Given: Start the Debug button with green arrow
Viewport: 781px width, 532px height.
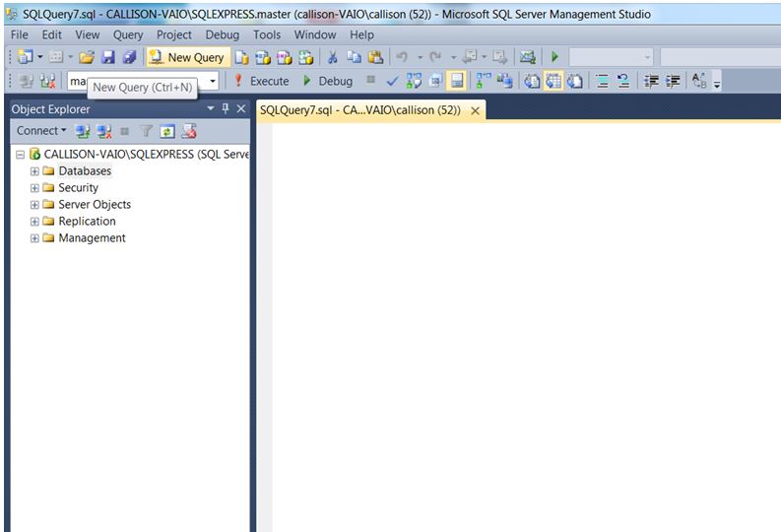Looking at the screenshot, I should [328, 81].
